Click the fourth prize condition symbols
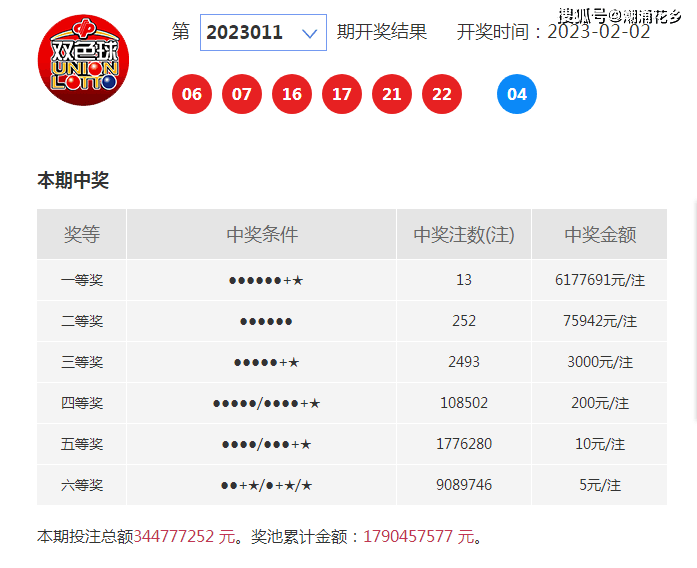The height and width of the screenshot is (568, 697). [x=266, y=403]
